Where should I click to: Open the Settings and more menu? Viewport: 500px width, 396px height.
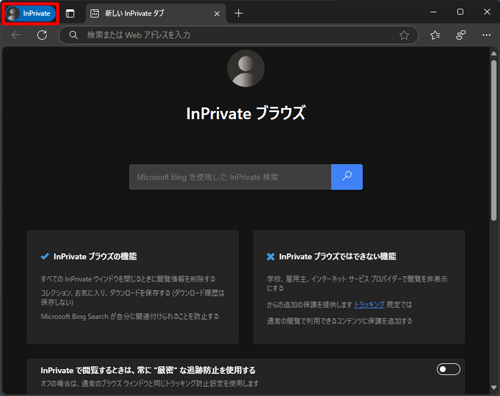(x=486, y=35)
